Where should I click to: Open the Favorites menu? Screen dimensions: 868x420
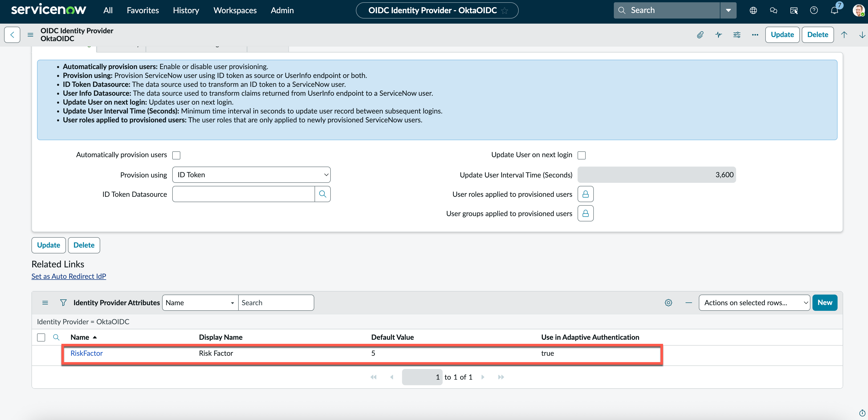(143, 10)
